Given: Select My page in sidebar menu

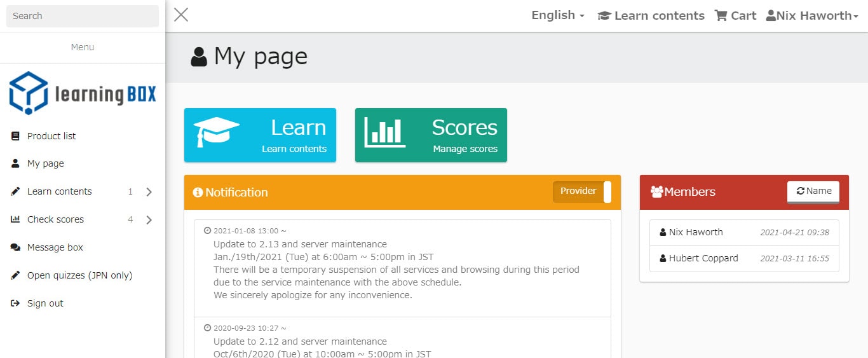Looking at the screenshot, I should pyautogui.click(x=46, y=163).
